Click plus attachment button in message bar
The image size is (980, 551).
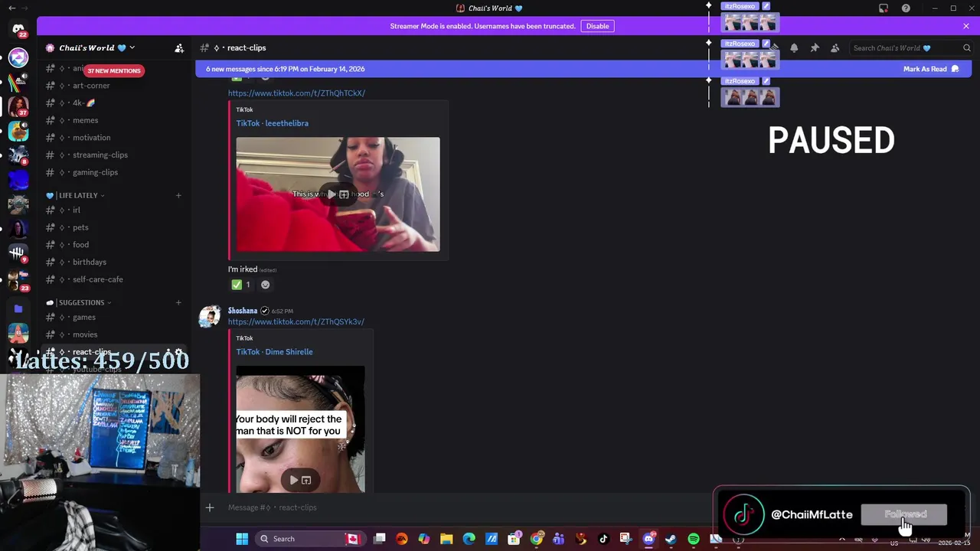click(x=209, y=507)
